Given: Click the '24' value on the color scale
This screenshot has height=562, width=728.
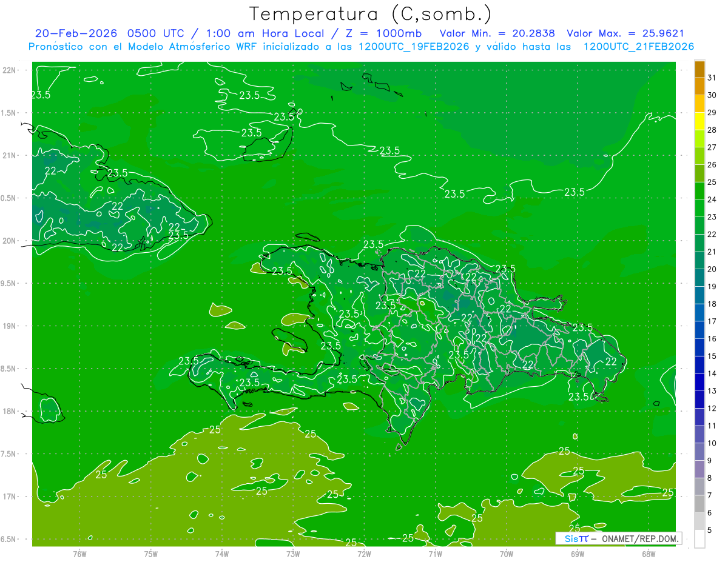Looking at the screenshot, I should 712,199.
